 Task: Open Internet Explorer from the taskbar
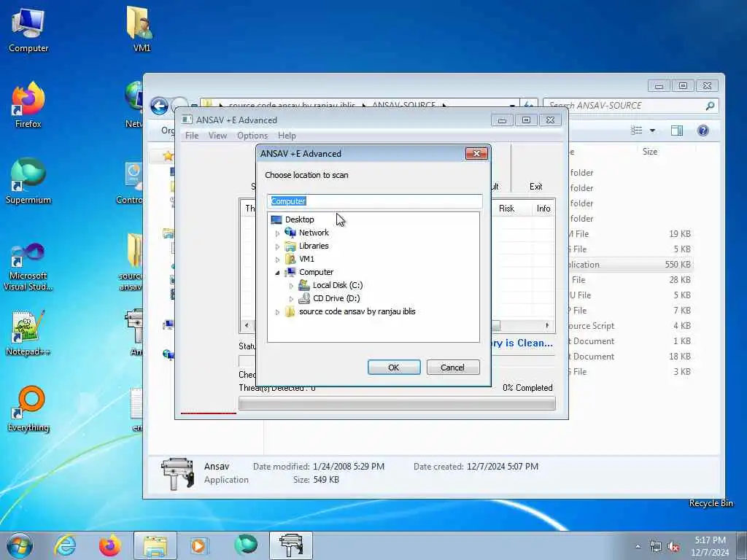coord(65,545)
